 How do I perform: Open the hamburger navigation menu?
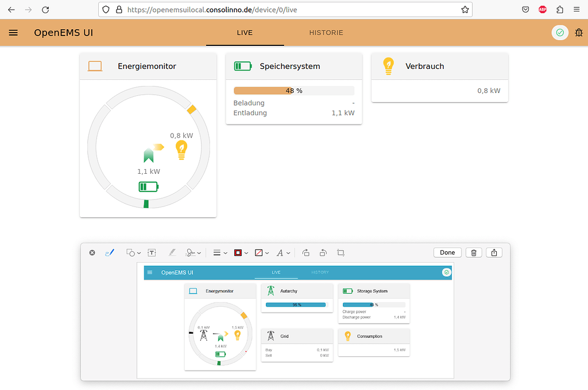[x=13, y=32]
